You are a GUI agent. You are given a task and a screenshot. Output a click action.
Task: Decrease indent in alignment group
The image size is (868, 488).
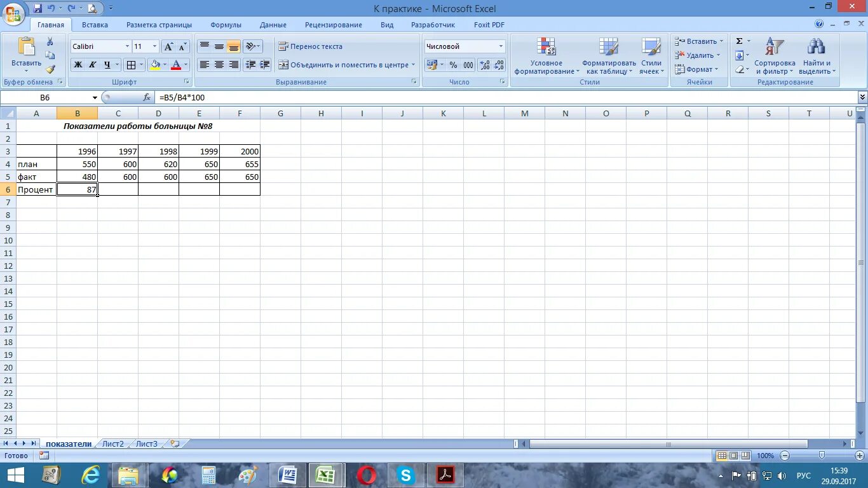(250, 65)
